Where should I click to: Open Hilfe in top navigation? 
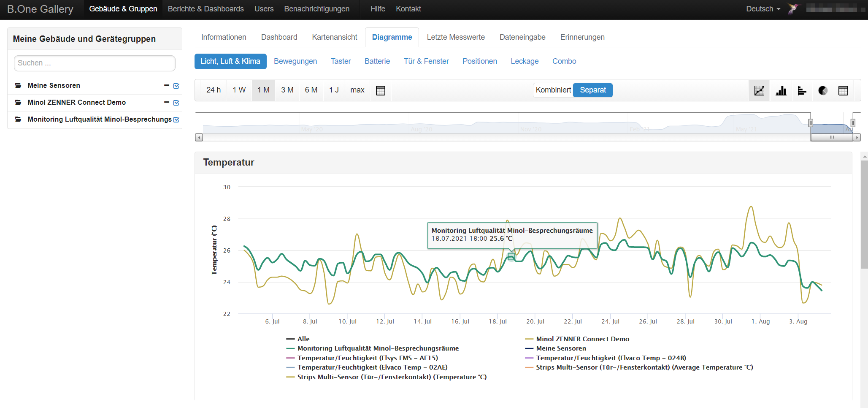[378, 9]
